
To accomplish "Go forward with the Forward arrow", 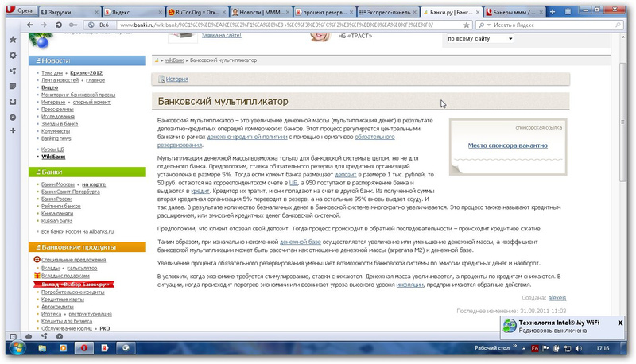I will [x=44, y=25].
